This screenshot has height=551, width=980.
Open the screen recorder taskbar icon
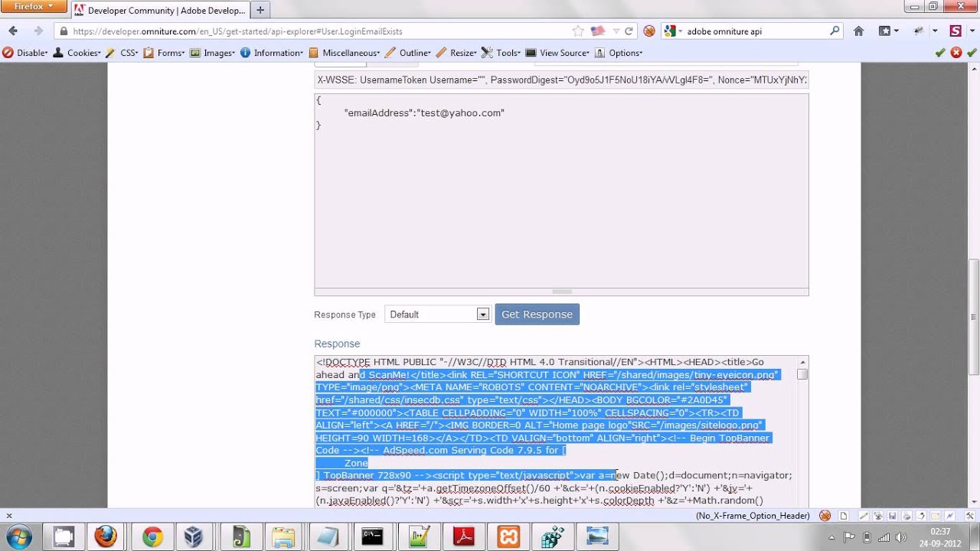[64, 537]
